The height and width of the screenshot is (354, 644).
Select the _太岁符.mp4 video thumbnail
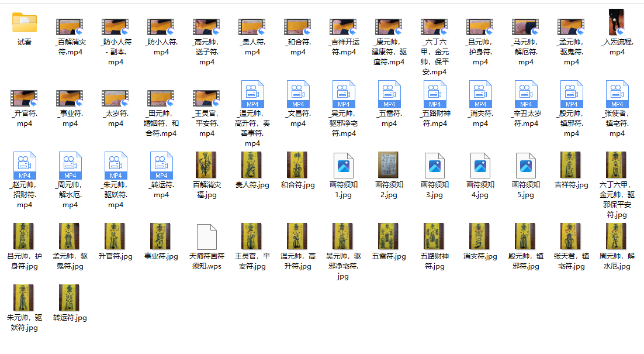(x=116, y=98)
